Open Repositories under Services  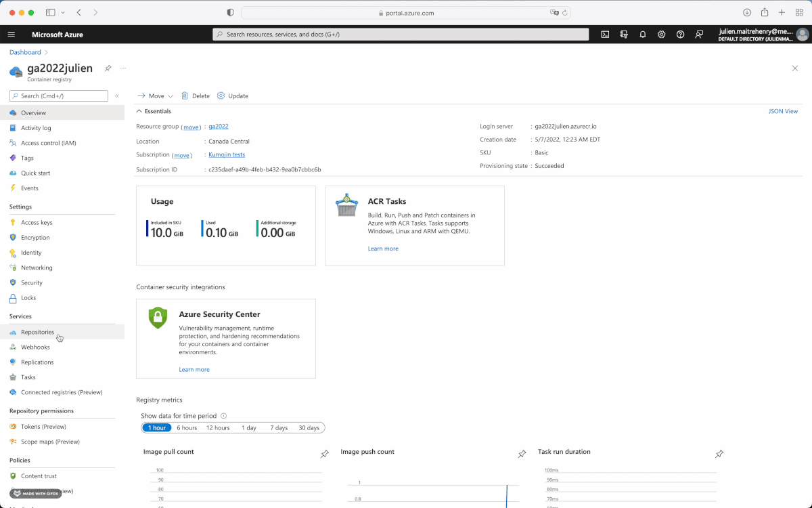pyautogui.click(x=62, y=332)
